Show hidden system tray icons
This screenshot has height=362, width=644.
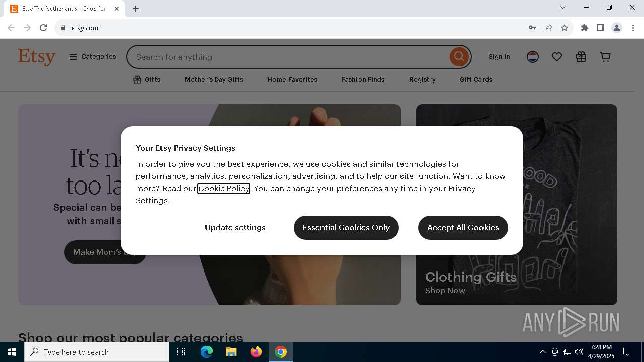point(542,352)
